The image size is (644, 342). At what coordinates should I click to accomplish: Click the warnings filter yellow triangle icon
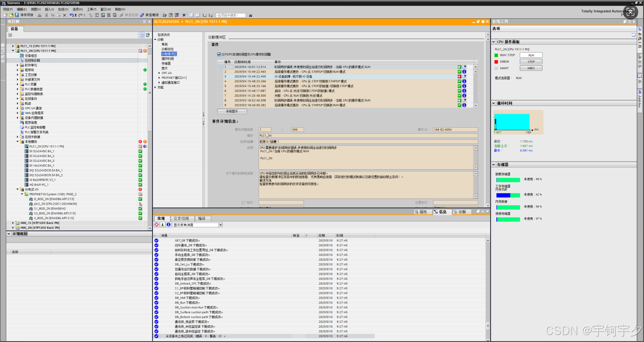(162, 225)
